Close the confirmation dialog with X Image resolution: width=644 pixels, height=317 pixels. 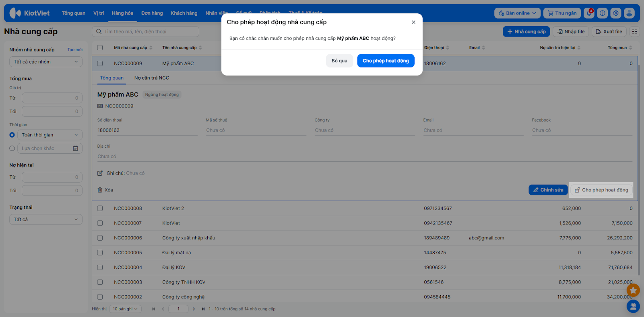(413, 22)
